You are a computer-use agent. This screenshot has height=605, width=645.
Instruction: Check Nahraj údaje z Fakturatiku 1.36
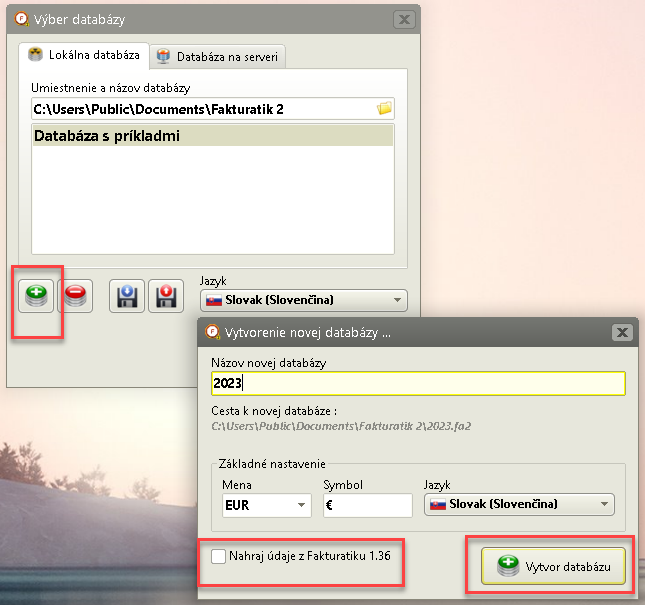pos(218,556)
